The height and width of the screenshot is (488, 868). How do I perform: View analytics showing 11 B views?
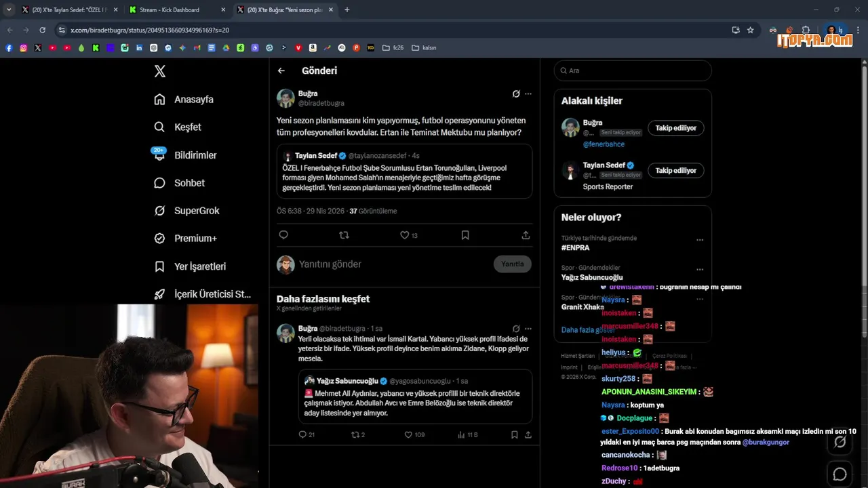click(x=468, y=434)
